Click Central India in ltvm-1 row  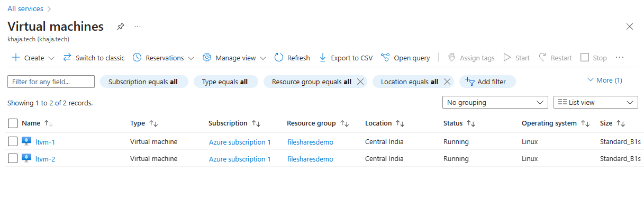click(385, 141)
